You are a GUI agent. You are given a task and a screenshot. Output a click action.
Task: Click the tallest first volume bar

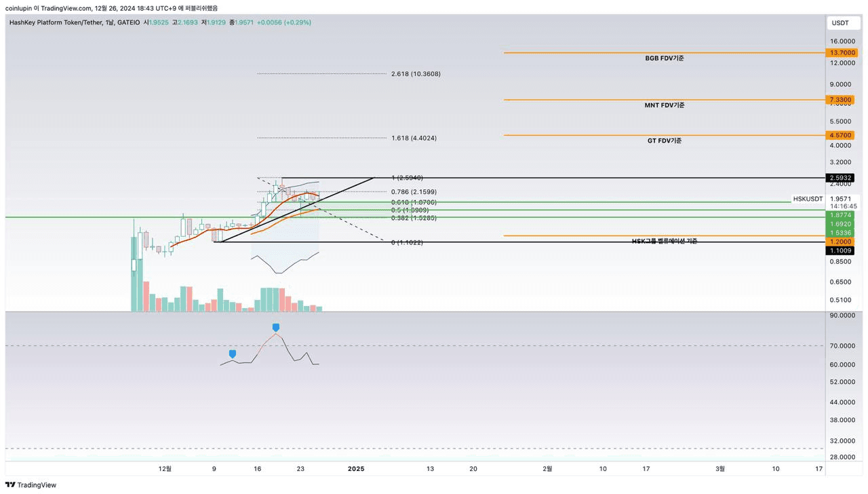[x=134, y=291]
